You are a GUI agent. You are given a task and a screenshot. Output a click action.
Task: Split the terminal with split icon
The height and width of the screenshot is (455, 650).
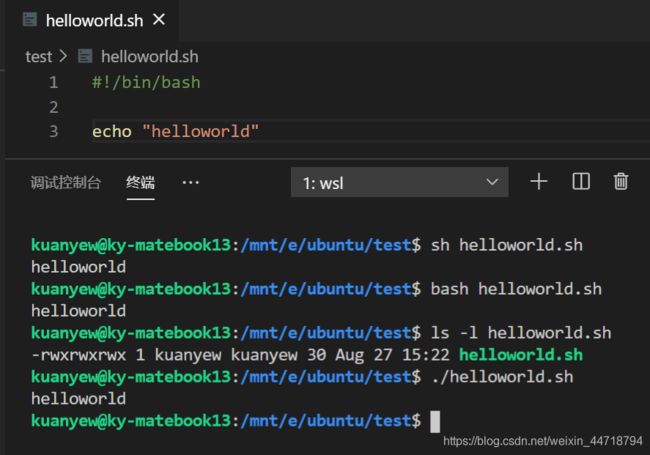[x=581, y=182]
